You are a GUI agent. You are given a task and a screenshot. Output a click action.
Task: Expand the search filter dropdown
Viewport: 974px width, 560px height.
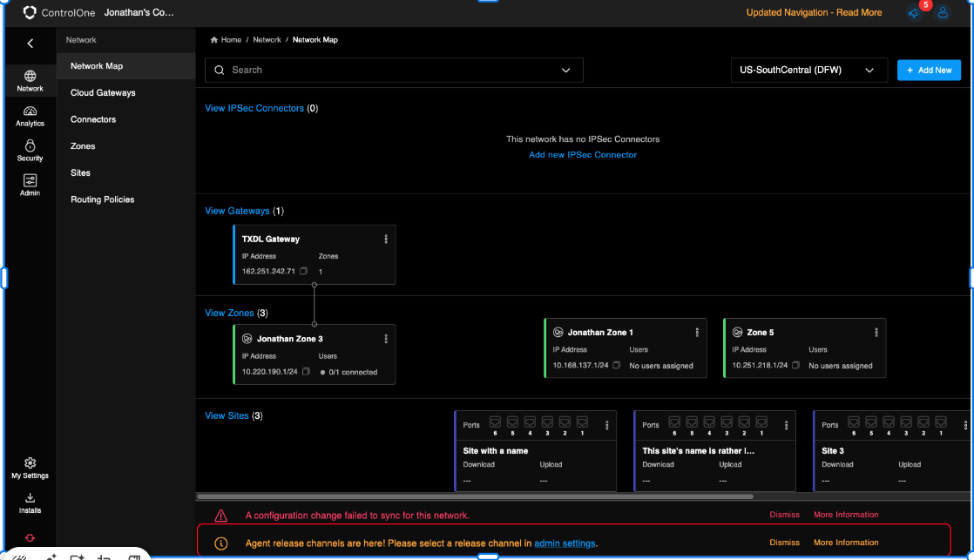point(566,70)
